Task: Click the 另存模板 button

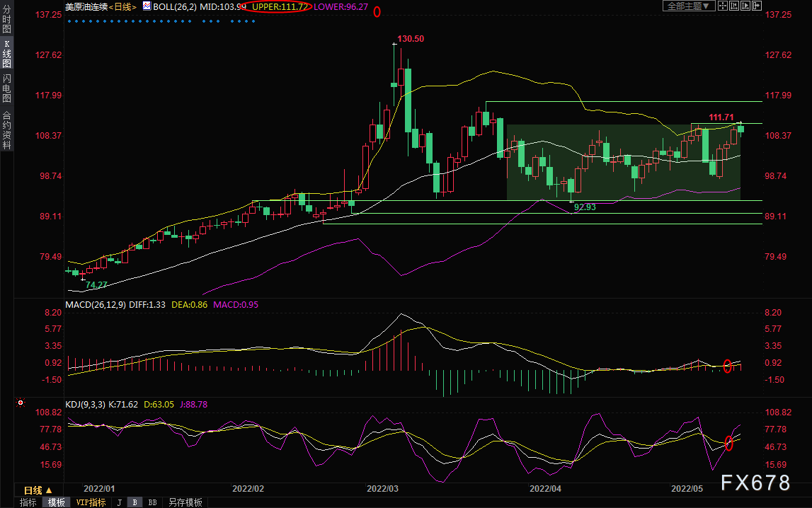Action: (185, 502)
